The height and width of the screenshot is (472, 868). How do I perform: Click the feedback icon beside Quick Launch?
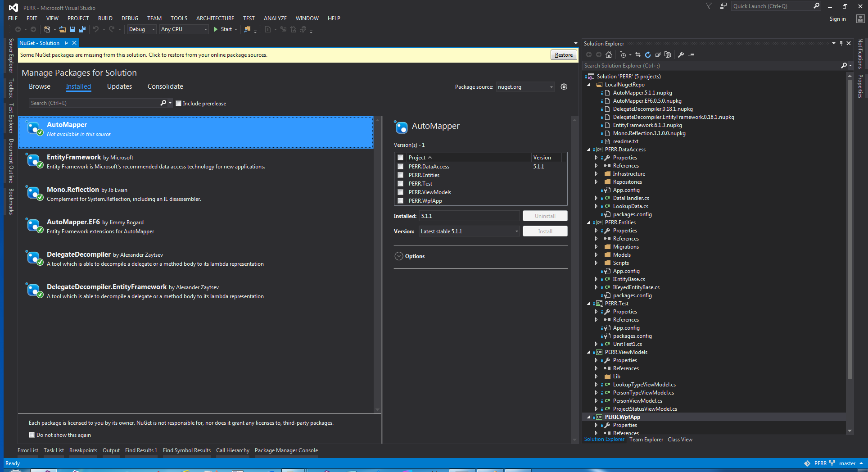723,6
